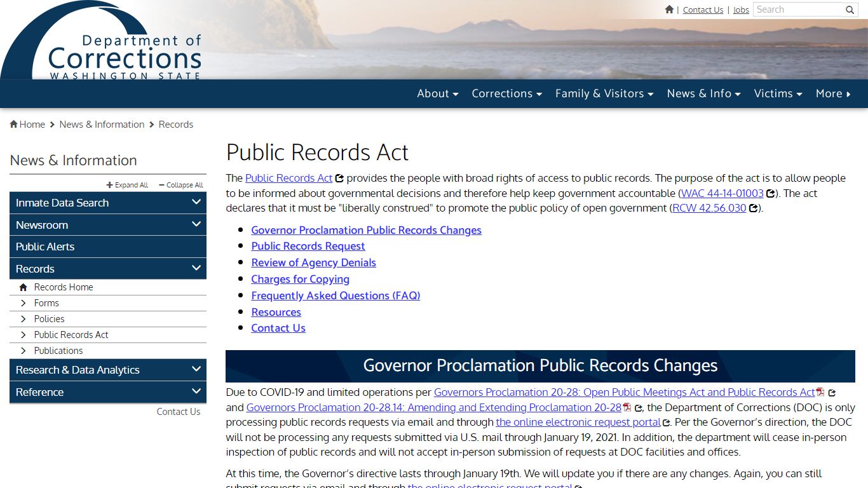Image resolution: width=868 pixels, height=488 pixels.
Task: Open the online electronic request portal link
Action: point(578,422)
